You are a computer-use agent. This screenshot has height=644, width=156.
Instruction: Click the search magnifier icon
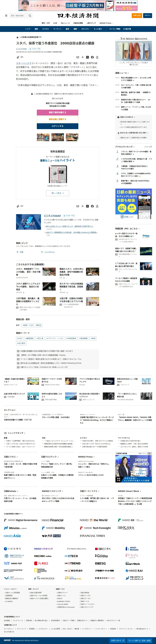(x=30, y=15)
